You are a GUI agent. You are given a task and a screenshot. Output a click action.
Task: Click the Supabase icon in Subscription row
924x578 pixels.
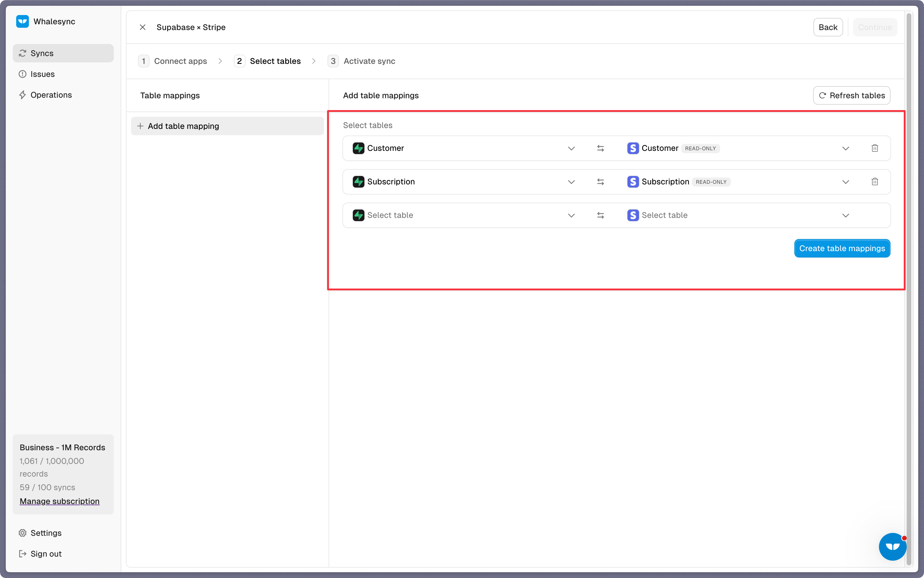[x=359, y=182]
